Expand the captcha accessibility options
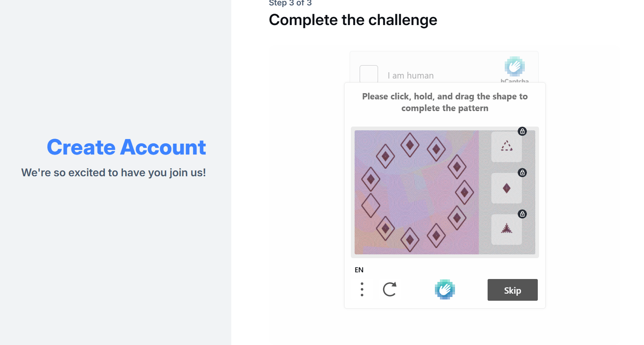 tap(362, 289)
